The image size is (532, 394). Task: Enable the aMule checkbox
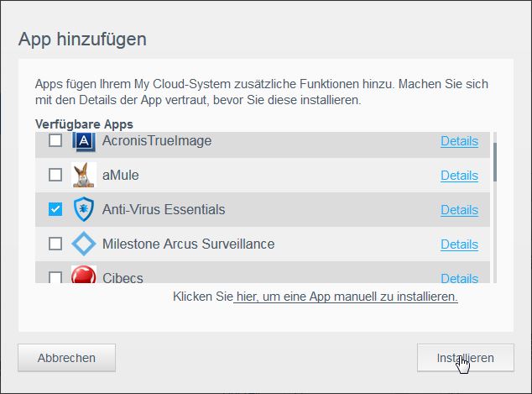[55, 175]
